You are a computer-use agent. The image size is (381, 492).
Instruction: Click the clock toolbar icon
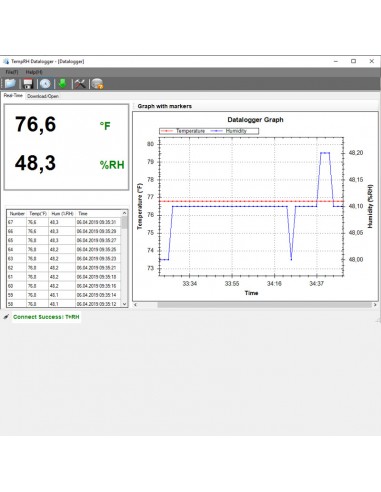coord(45,84)
